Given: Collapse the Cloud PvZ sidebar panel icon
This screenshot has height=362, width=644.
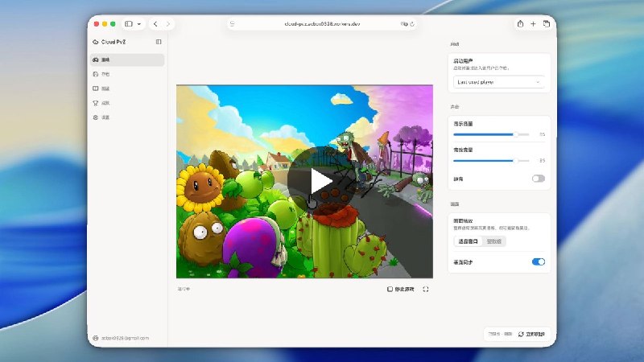Looking at the screenshot, I should [x=159, y=42].
